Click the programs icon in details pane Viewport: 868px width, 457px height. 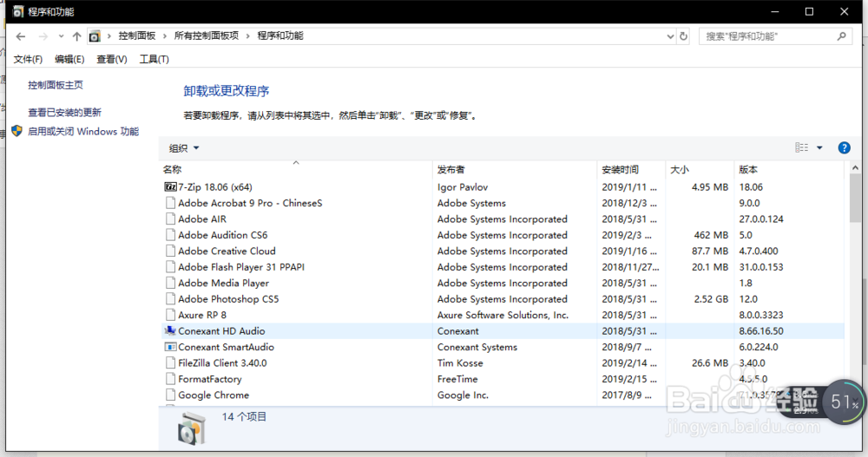pyautogui.click(x=192, y=428)
